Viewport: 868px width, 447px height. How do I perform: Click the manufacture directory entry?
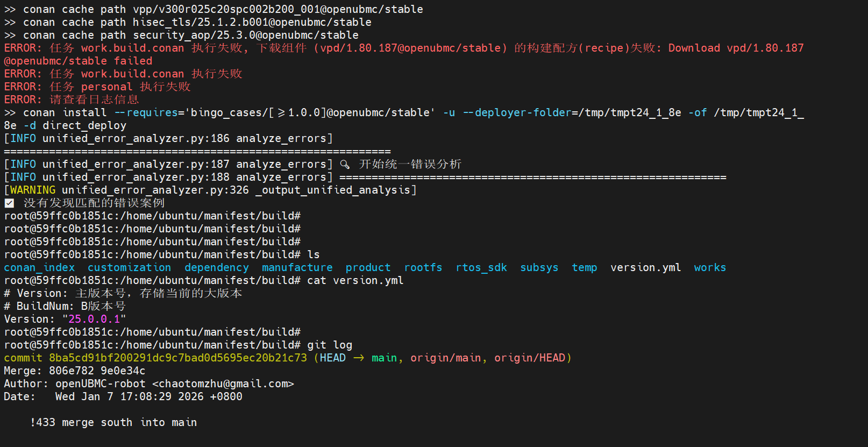[297, 267]
